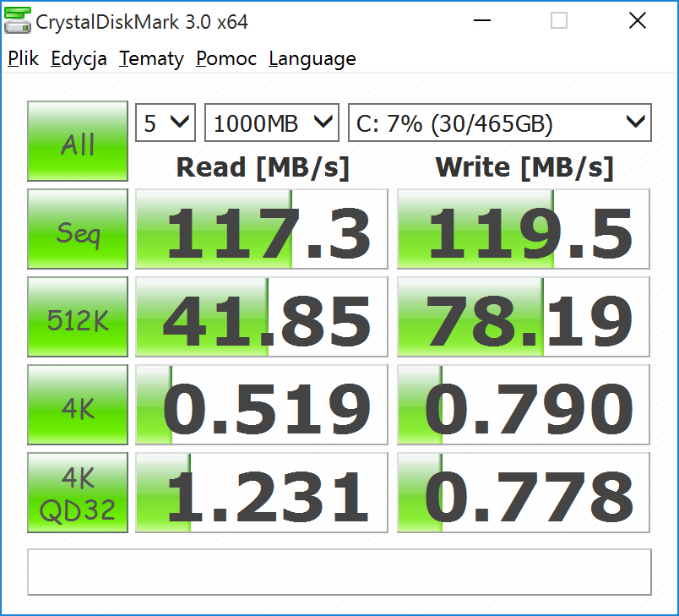Click the Seq read result 117.3
This screenshot has width=679, height=616.
pyautogui.click(x=262, y=229)
